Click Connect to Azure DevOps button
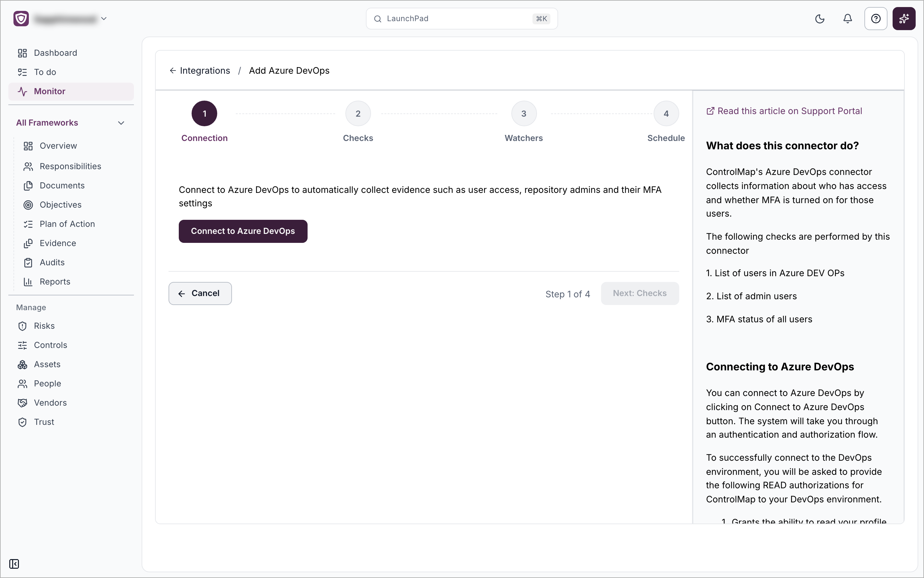The height and width of the screenshot is (578, 924). point(243,231)
